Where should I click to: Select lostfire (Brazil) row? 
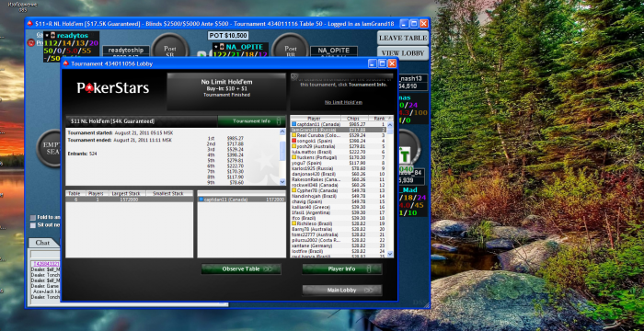click(339, 251)
